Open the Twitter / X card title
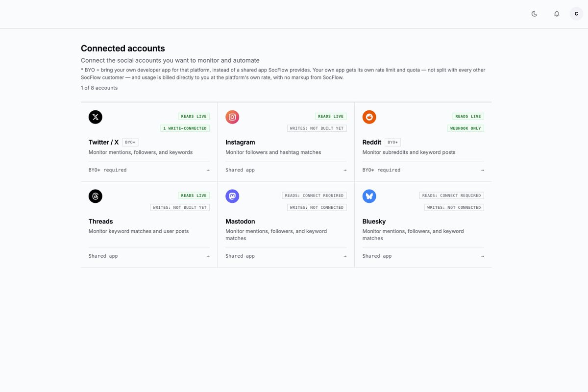Image resolution: width=588 pixels, height=392 pixels. pyautogui.click(x=104, y=142)
